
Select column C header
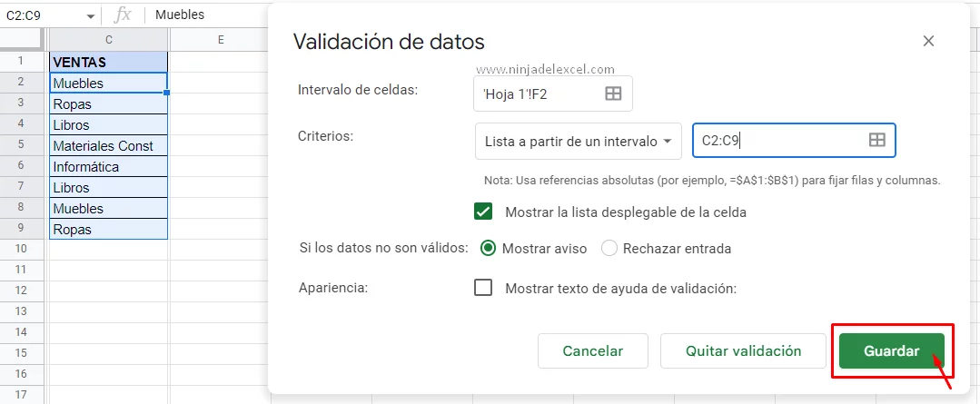109,39
